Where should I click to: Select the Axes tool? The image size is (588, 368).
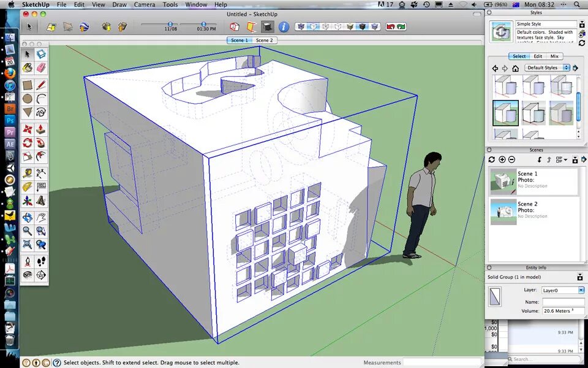28,201
